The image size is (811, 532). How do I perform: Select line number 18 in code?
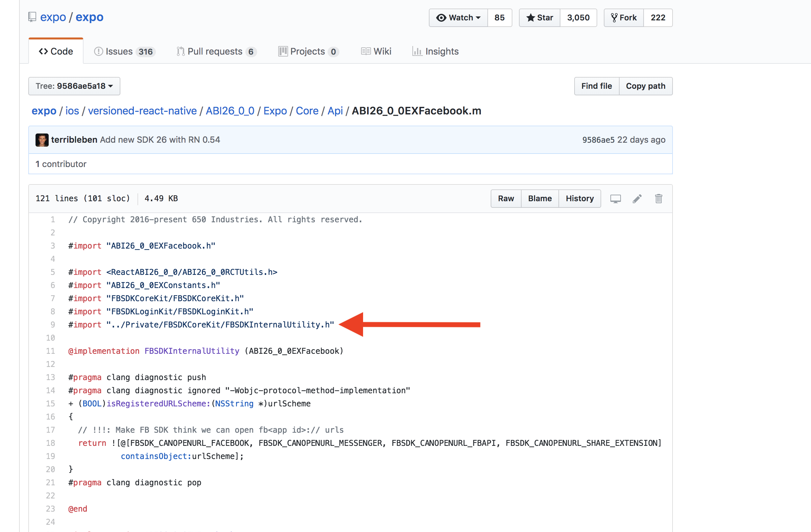tap(50, 443)
